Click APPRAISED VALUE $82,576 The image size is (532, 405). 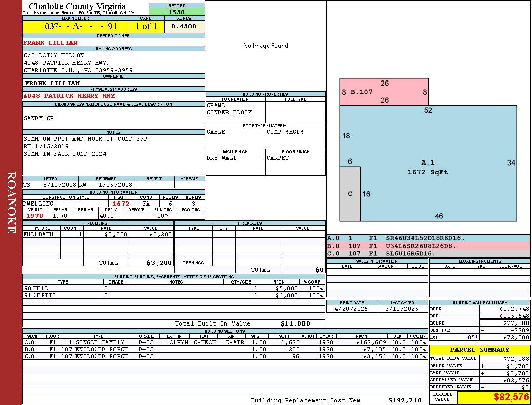point(516,380)
